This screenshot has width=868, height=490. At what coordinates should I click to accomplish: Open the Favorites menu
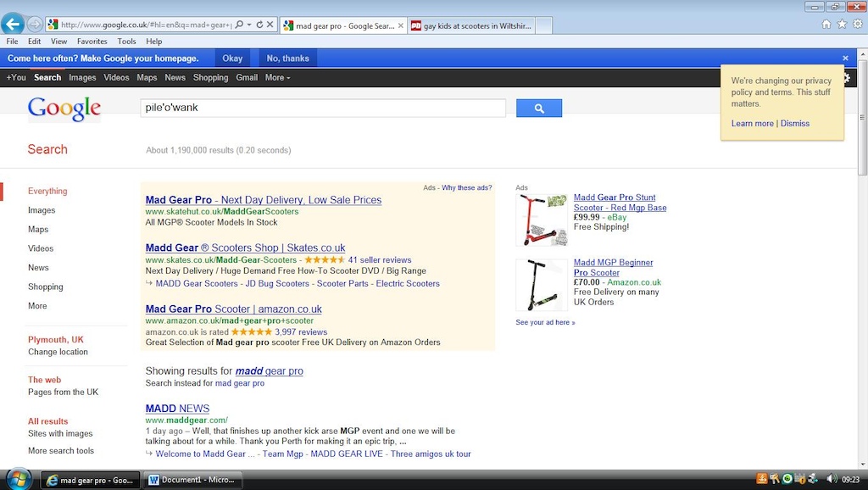tap(92, 41)
